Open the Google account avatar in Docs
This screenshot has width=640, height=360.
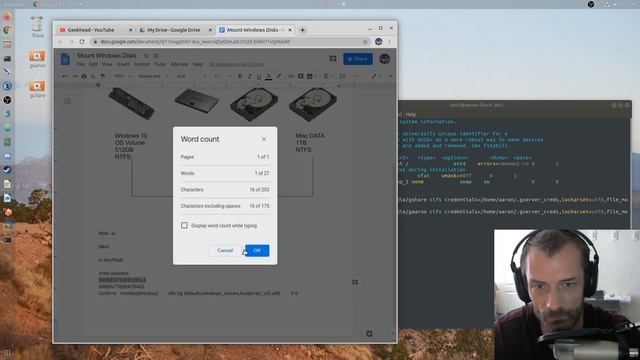click(x=384, y=59)
